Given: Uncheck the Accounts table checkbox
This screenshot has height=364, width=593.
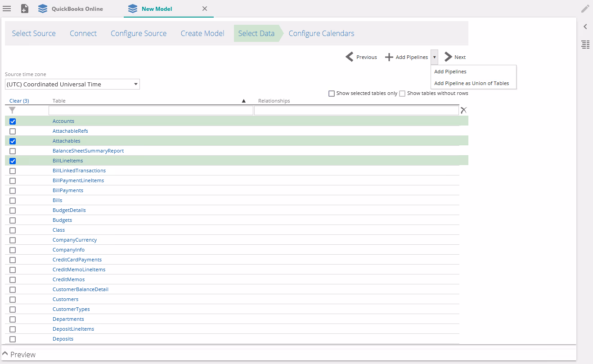Looking at the screenshot, I should (13, 121).
